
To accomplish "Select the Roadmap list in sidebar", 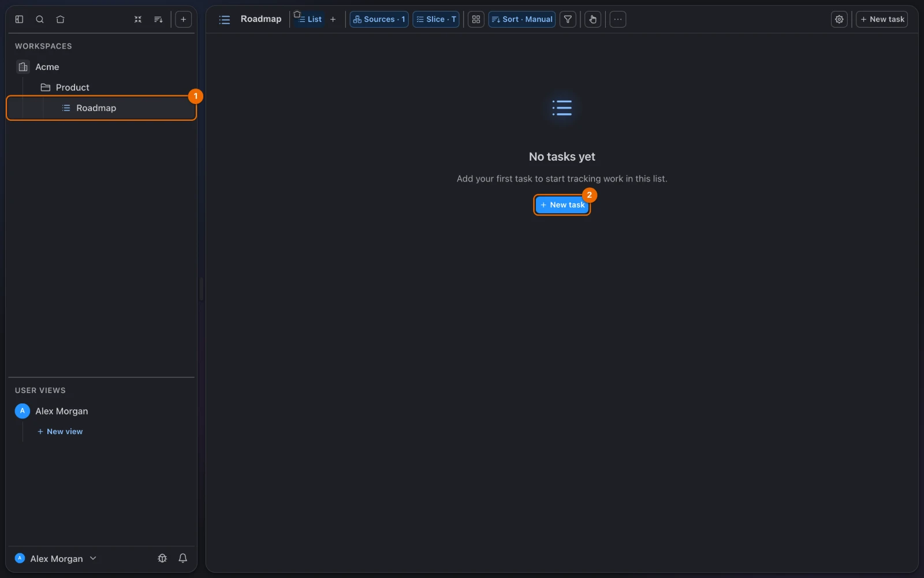I will tap(101, 108).
